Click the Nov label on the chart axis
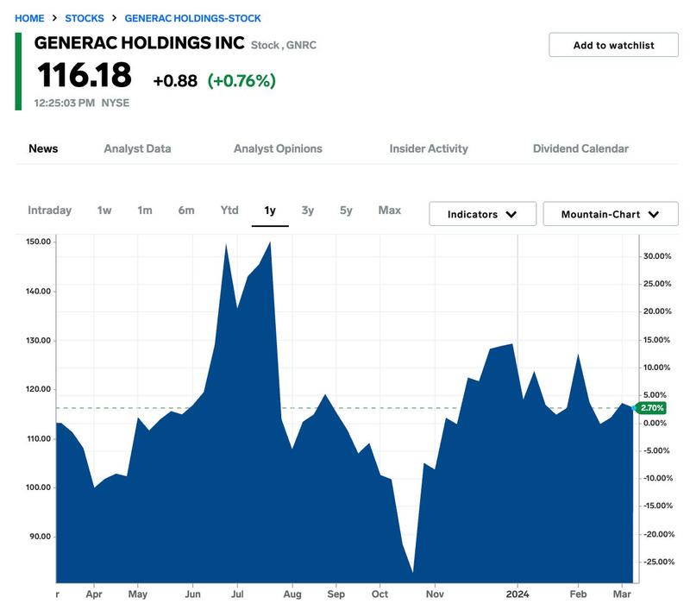The image size is (690, 616). [x=435, y=594]
